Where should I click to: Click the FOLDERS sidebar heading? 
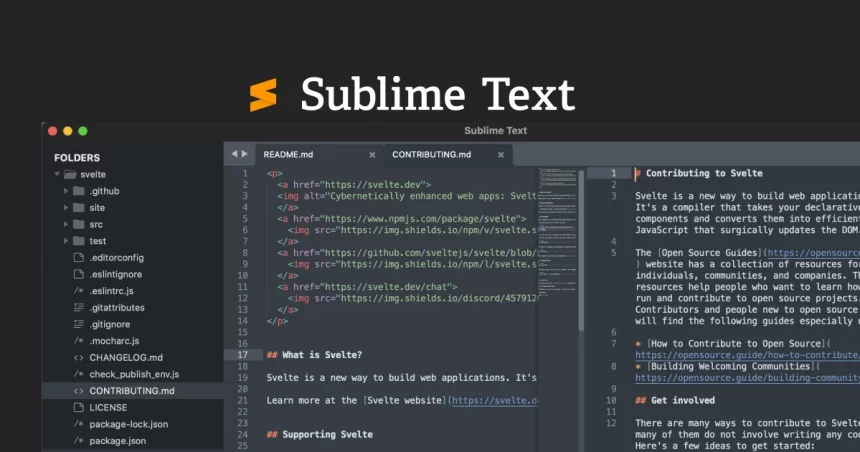click(77, 158)
